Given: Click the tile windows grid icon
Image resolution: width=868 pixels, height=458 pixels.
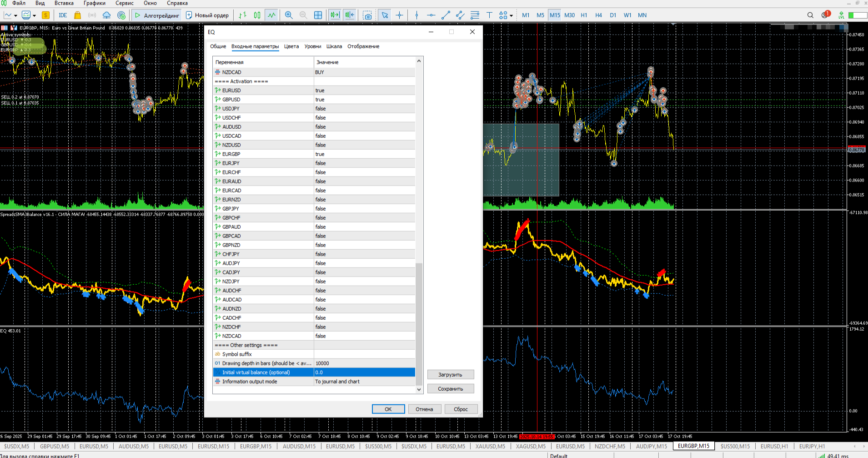Looking at the screenshot, I should (x=318, y=15).
